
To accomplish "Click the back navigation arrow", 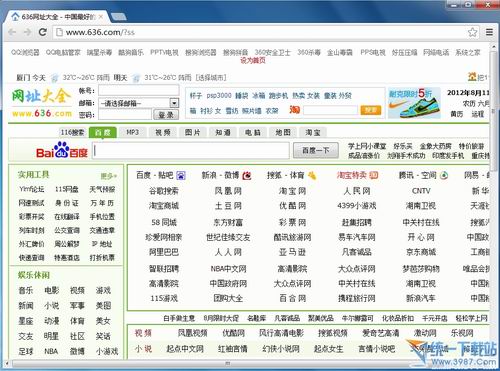I will pyautogui.click(x=12, y=32).
